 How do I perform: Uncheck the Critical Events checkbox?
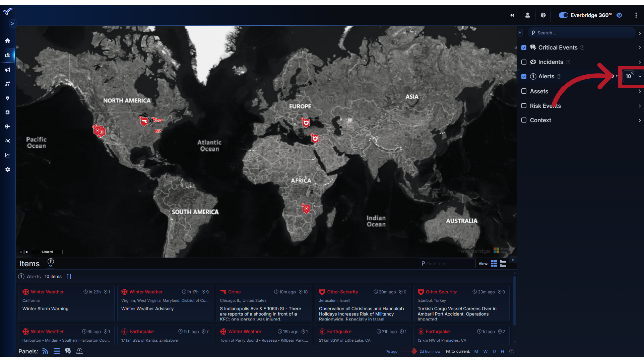coord(524,48)
